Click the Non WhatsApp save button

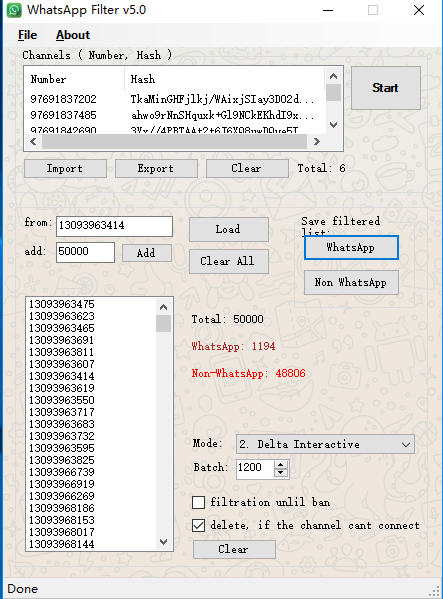coord(351,283)
